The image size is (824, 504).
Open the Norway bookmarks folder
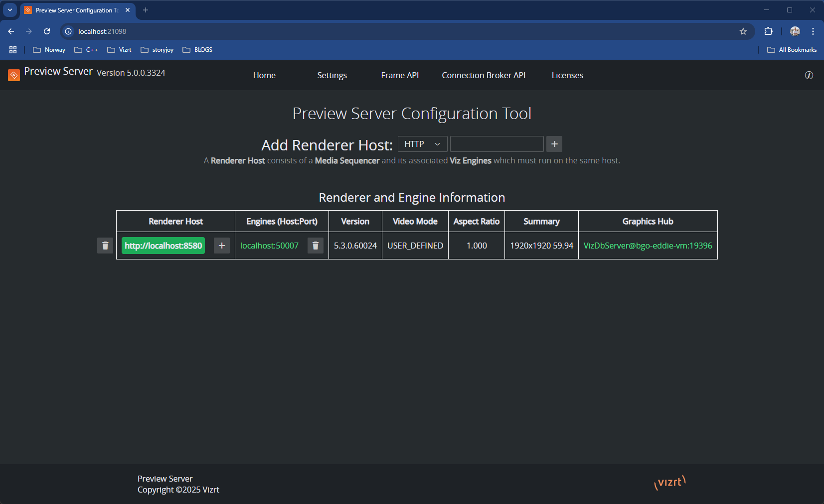click(x=49, y=50)
